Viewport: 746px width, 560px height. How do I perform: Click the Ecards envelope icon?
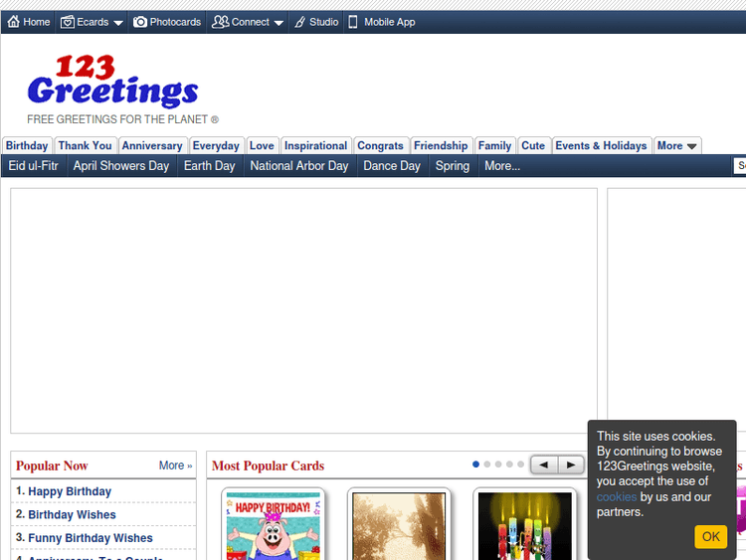point(67,22)
